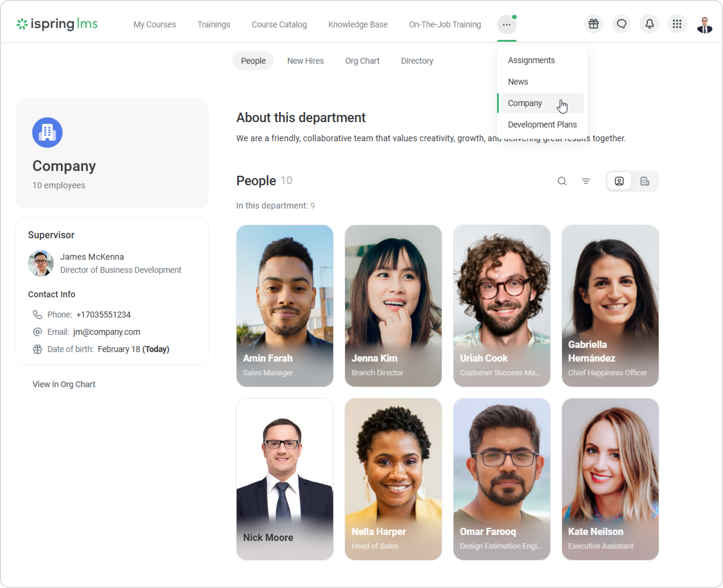The width and height of the screenshot is (723, 588).
Task: Click the blue Company building icon
Action: point(47,133)
